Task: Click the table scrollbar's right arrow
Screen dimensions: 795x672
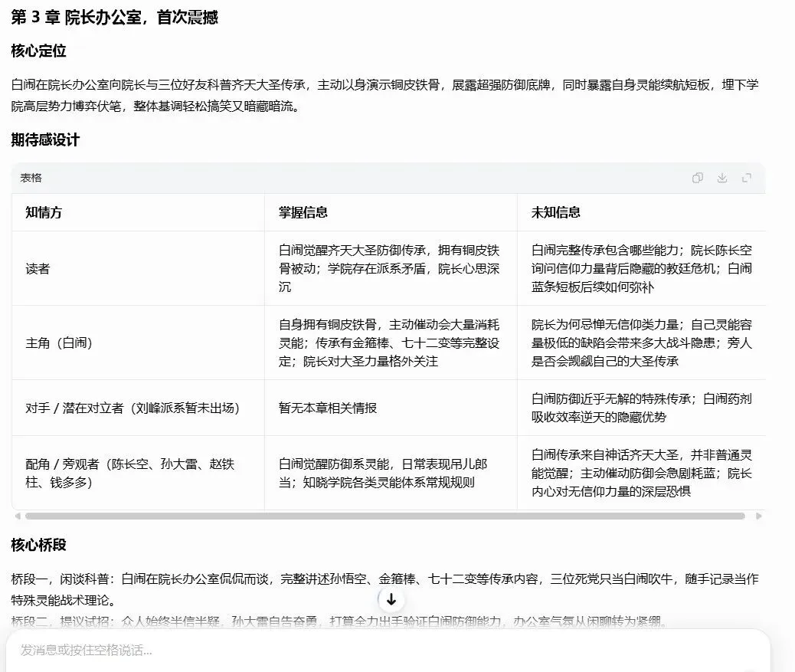Action: (759, 516)
